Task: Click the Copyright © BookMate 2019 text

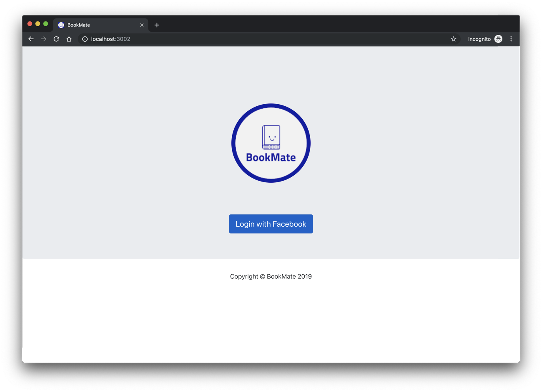Action: tap(271, 276)
